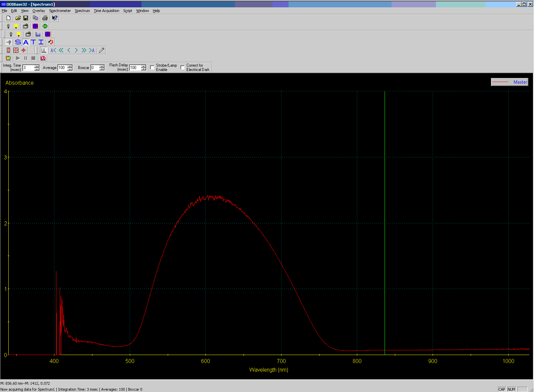Open the Help menu
This screenshot has width=534, height=392.
[x=156, y=11]
